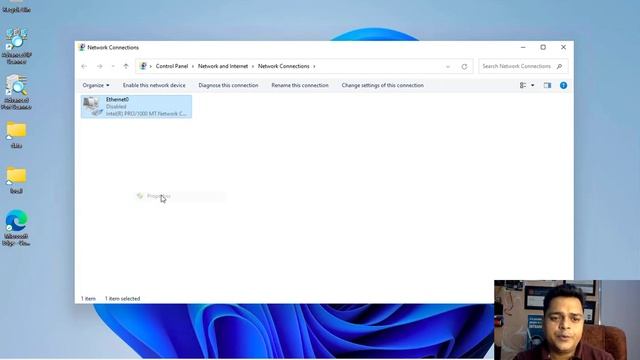Expand the address bar history dropdown

tap(448, 67)
